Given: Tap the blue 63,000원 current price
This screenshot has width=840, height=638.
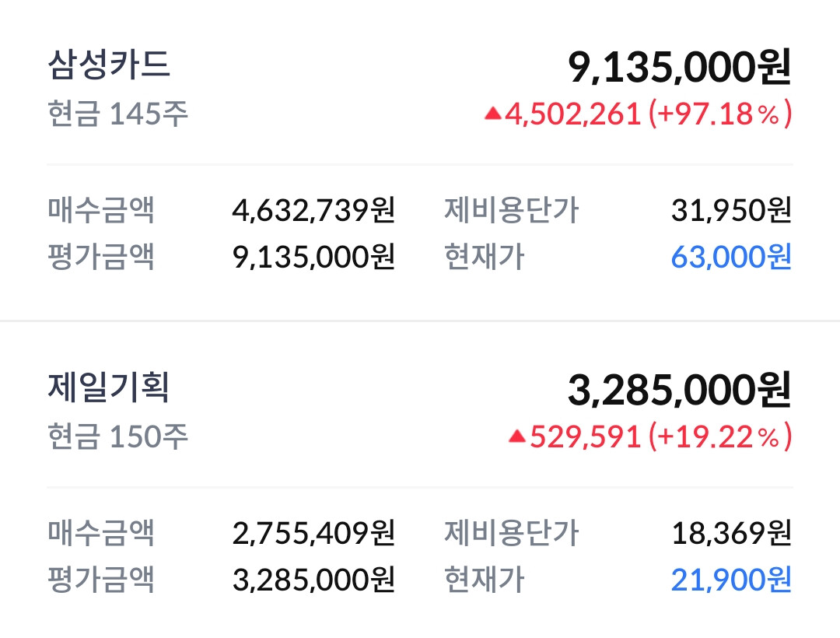Looking at the screenshot, I should [730, 256].
